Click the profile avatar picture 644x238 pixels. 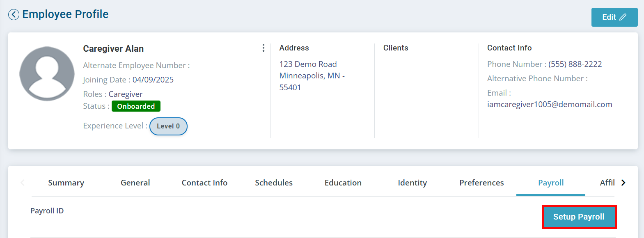[x=47, y=74]
